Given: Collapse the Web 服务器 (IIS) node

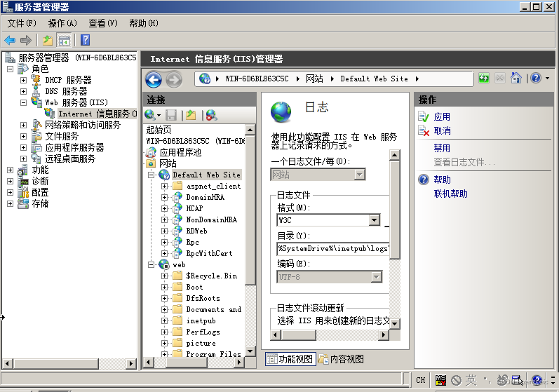Looking at the screenshot, I should (x=23, y=102).
